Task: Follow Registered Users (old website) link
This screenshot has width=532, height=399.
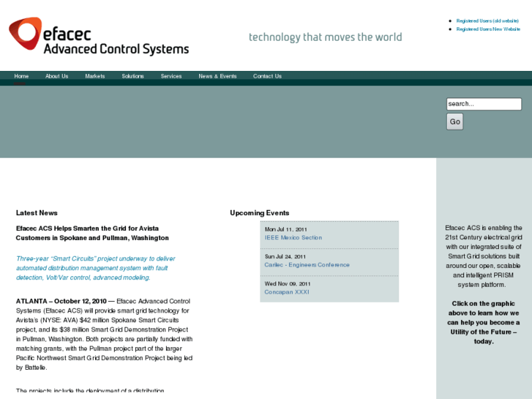Action: point(487,20)
